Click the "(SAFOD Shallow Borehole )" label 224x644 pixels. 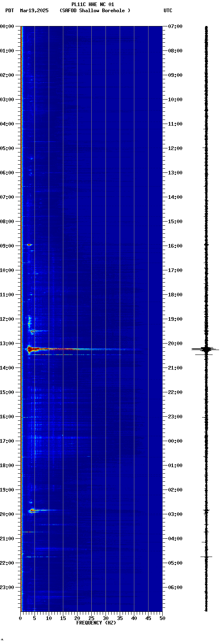point(95,11)
